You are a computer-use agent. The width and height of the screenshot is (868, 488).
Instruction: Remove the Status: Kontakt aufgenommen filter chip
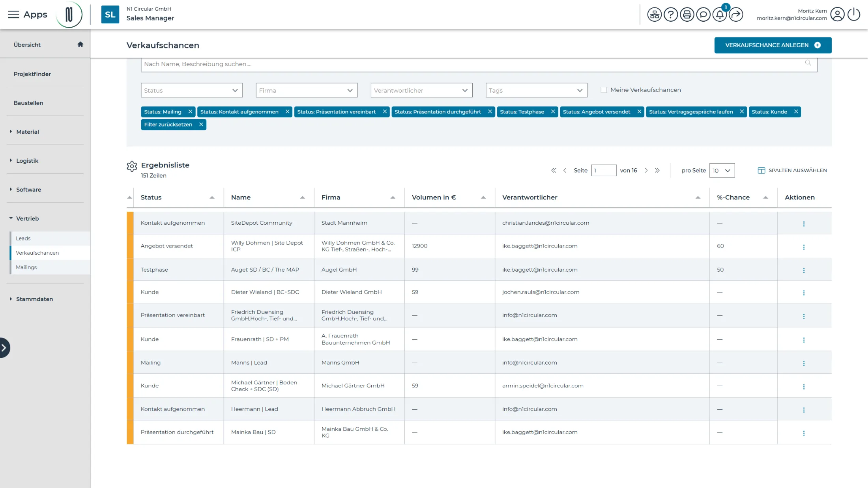point(287,112)
